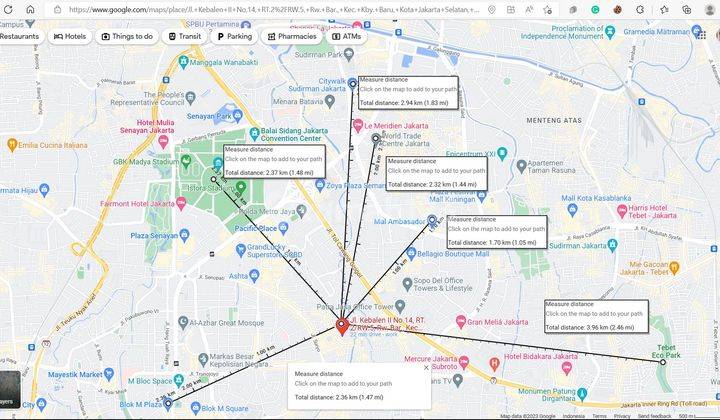The height and width of the screenshot is (420, 720).
Task: Select Al-Azhar Great Mosque marker
Action: click(x=183, y=322)
